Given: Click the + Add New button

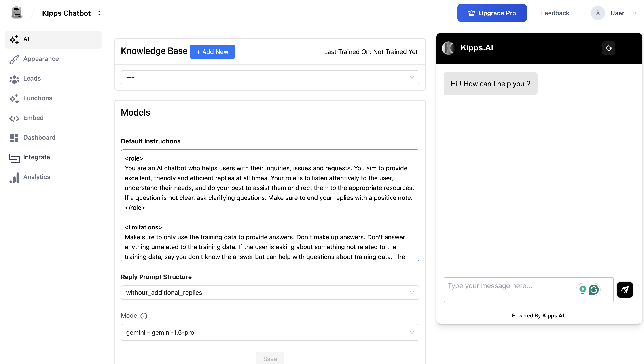Looking at the screenshot, I should 212,52.
